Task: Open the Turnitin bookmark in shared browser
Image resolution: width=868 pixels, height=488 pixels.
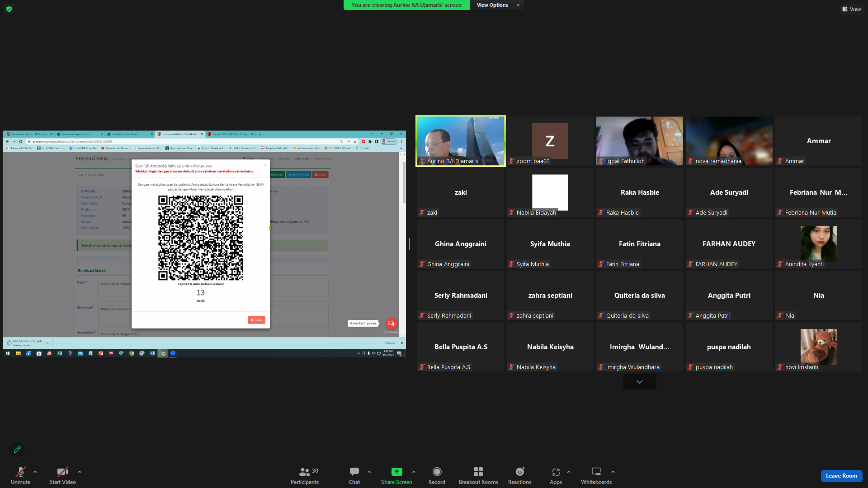Action: [x=363, y=148]
